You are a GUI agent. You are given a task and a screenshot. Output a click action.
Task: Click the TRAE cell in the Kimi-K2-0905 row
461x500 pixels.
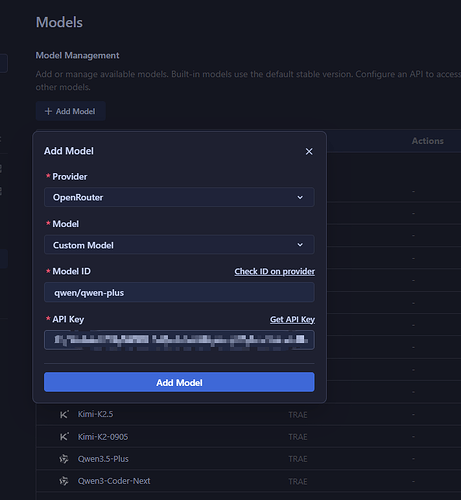(298, 437)
